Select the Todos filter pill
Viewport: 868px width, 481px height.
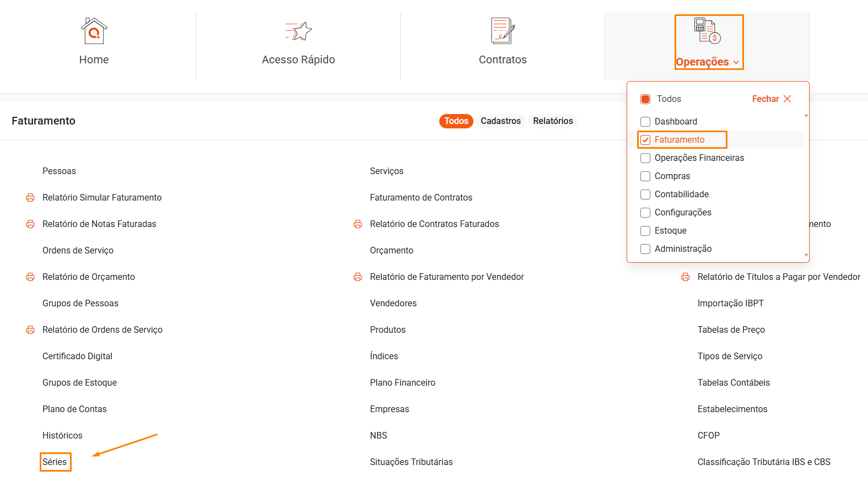[456, 121]
